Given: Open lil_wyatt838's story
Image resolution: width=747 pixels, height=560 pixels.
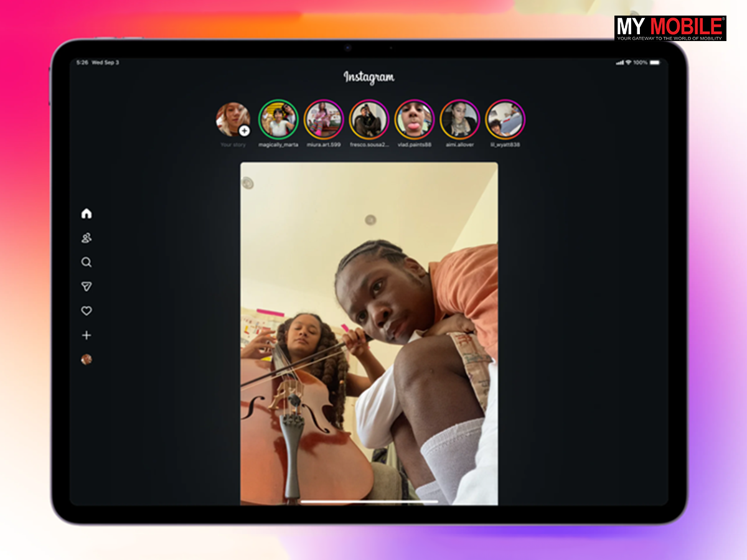Looking at the screenshot, I should click(x=505, y=119).
